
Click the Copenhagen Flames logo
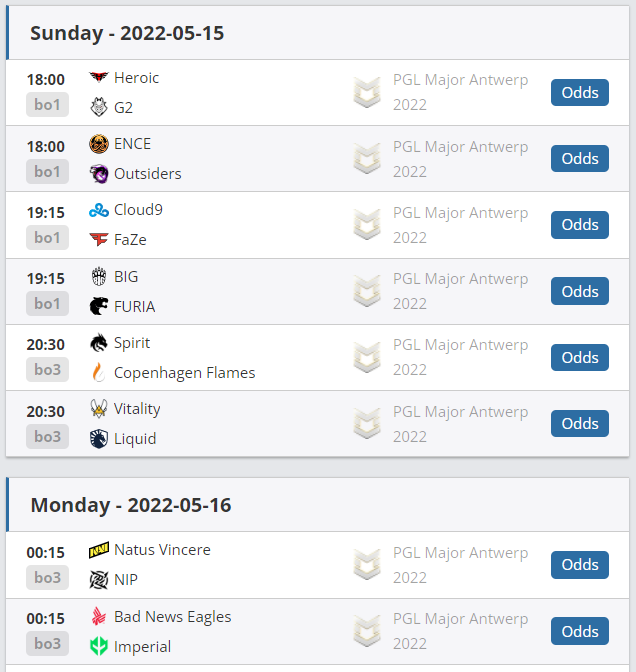tap(98, 372)
